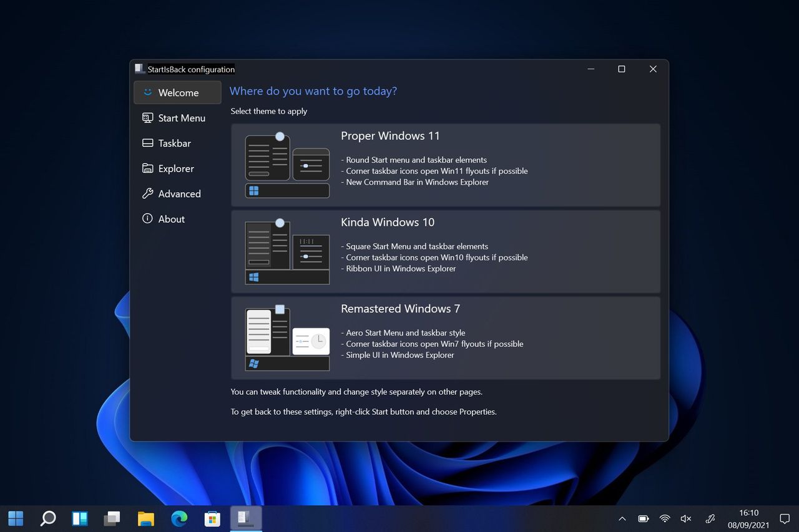Click the pen icon in system tray
The width and height of the screenshot is (799, 532).
pyautogui.click(x=710, y=519)
